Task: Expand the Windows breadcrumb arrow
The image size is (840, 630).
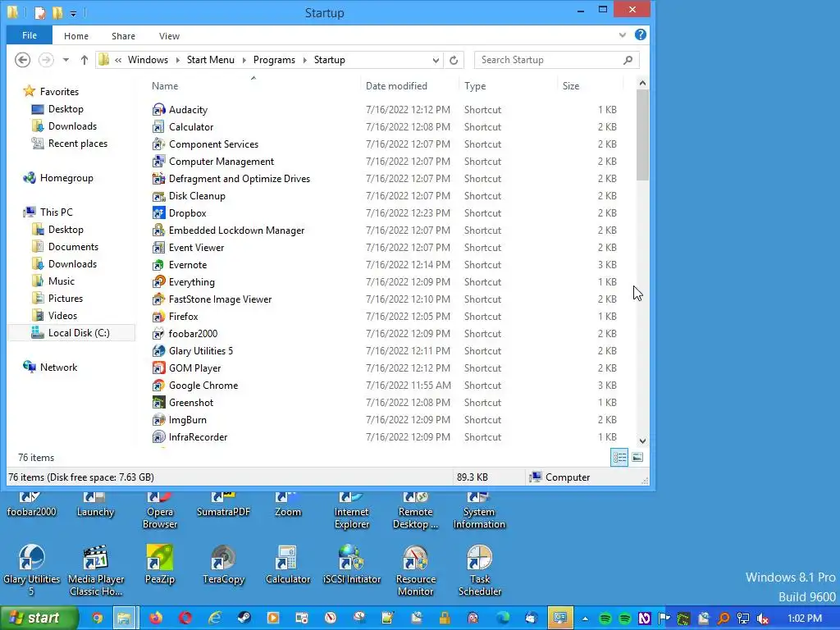Action: tap(178, 60)
